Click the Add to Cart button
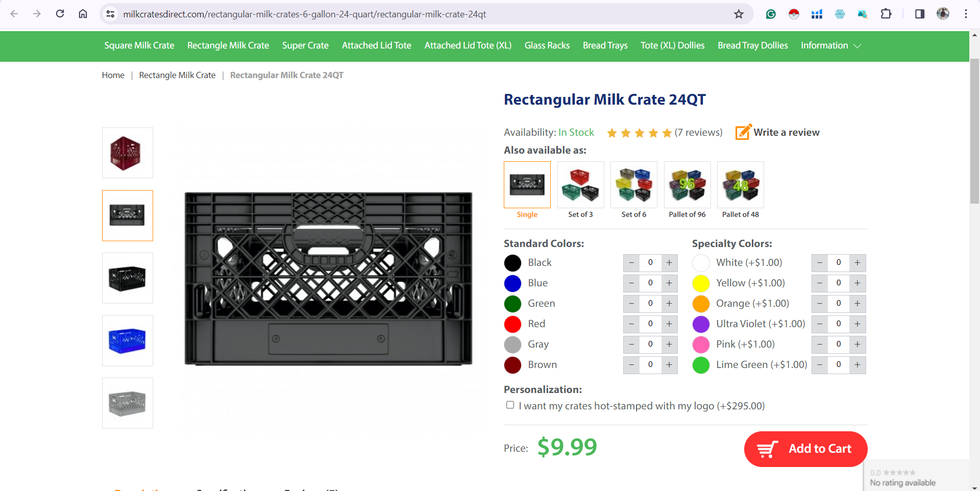The height and width of the screenshot is (491, 980). click(805, 449)
